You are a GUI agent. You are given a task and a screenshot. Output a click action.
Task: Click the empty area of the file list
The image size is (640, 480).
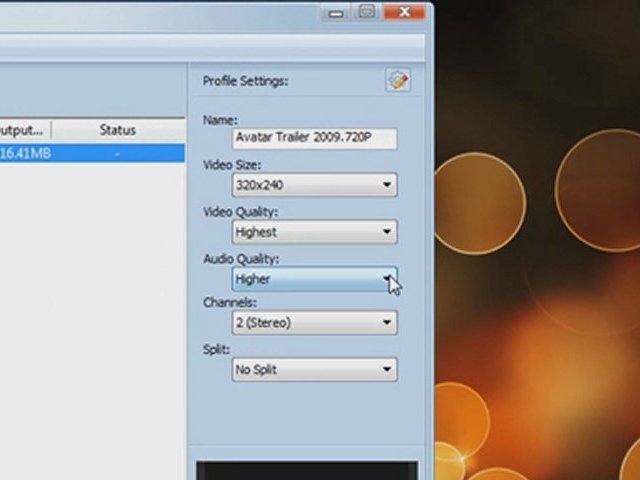90,300
